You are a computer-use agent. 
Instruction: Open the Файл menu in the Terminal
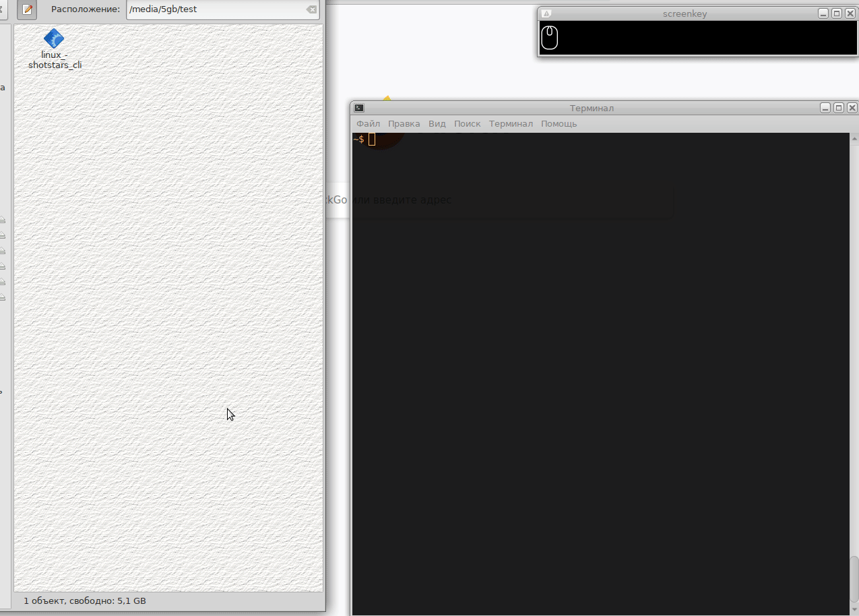(368, 123)
